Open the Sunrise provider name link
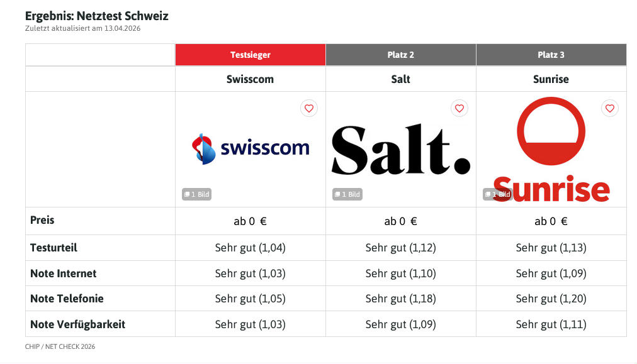The height and width of the screenshot is (364, 637). (x=551, y=79)
